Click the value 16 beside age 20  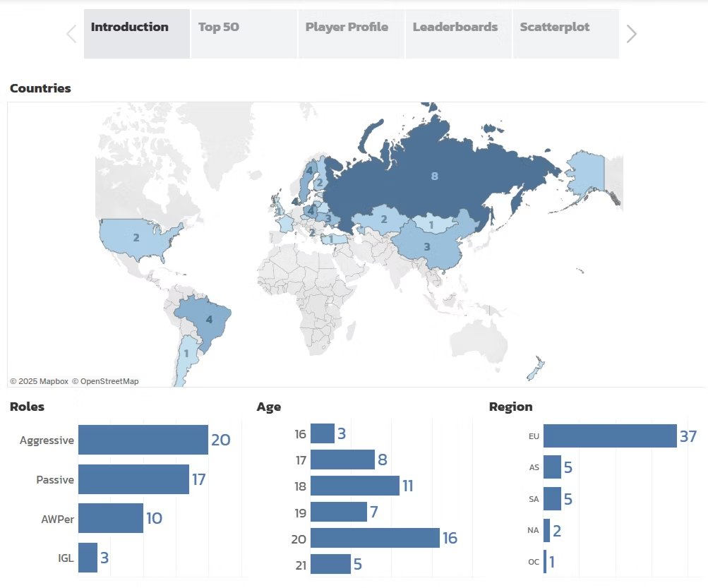pos(450,539)
